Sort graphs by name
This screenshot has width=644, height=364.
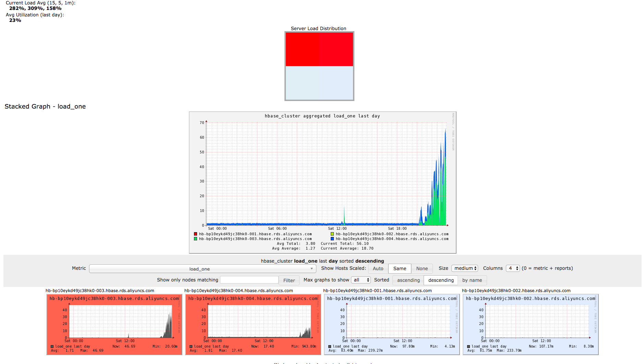472,280
